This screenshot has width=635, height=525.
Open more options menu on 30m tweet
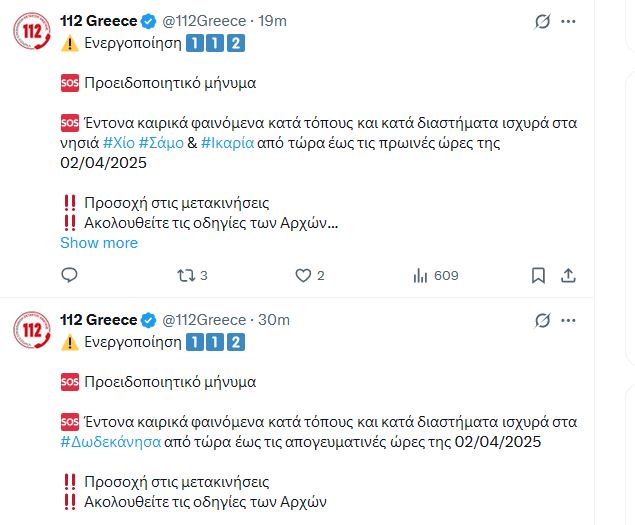click(x=569, y=320)
